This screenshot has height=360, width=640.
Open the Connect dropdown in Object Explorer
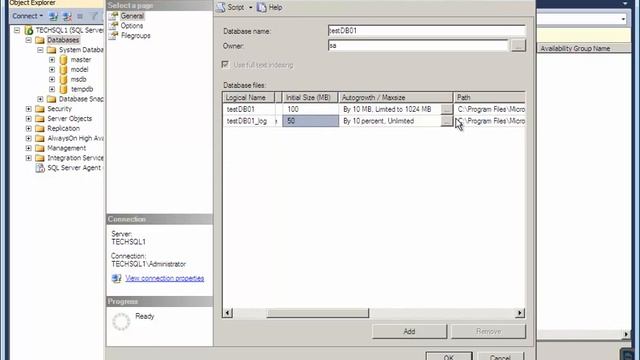click(x=27, y=16)
